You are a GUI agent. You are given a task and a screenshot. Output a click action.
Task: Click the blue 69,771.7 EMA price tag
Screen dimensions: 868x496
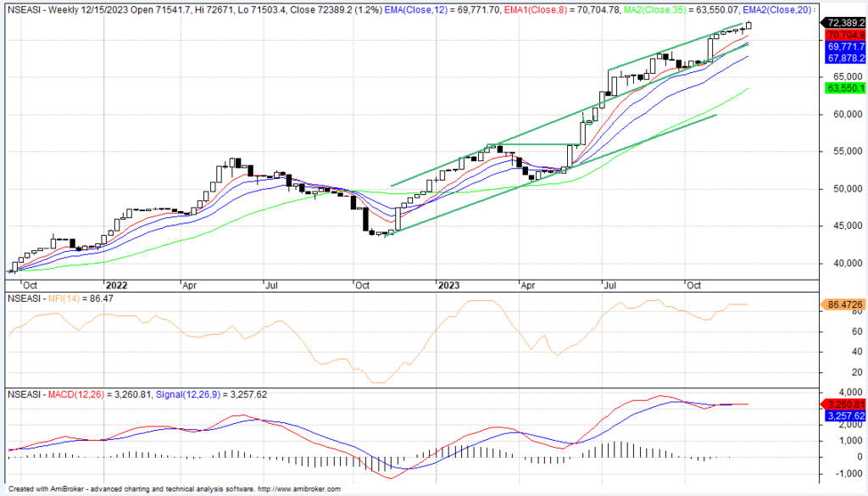pos(844,47)
